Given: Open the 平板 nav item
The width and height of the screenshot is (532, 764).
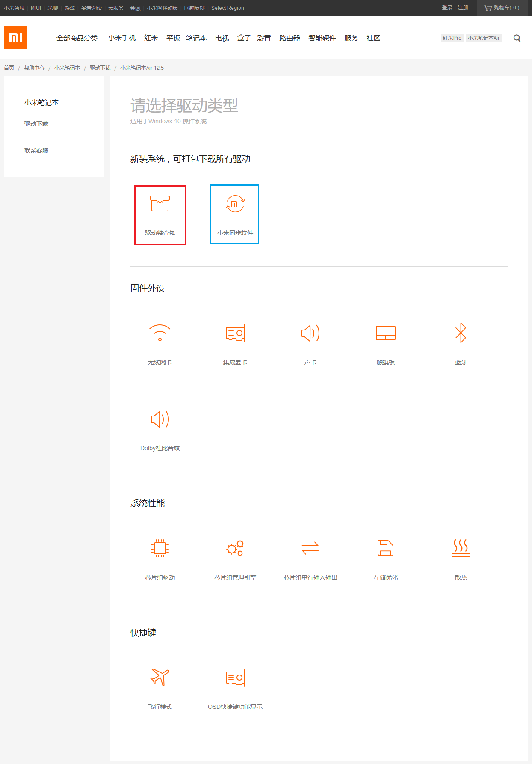Looking at the screenshot, I should [x=173, y=38].
